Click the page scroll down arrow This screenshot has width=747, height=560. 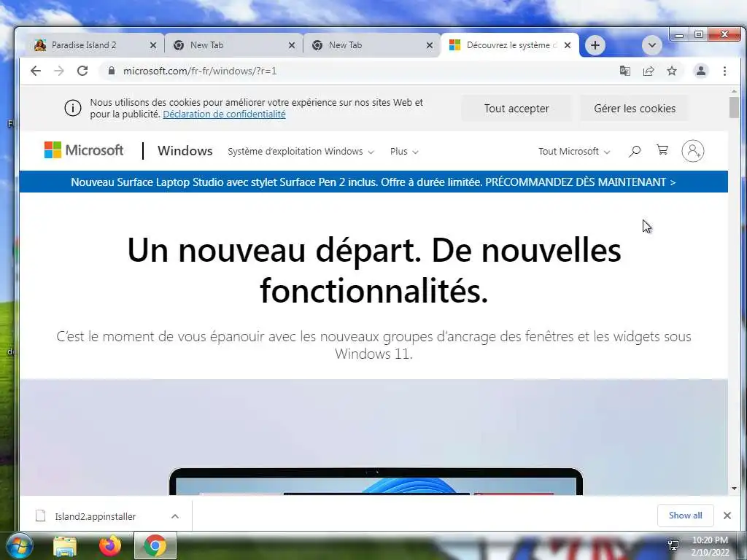click(734, 489)
